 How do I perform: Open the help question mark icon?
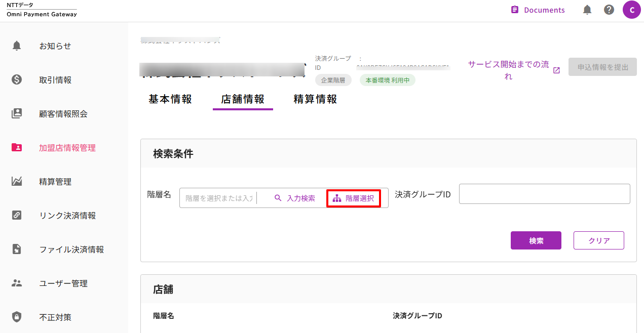point(609,10)
